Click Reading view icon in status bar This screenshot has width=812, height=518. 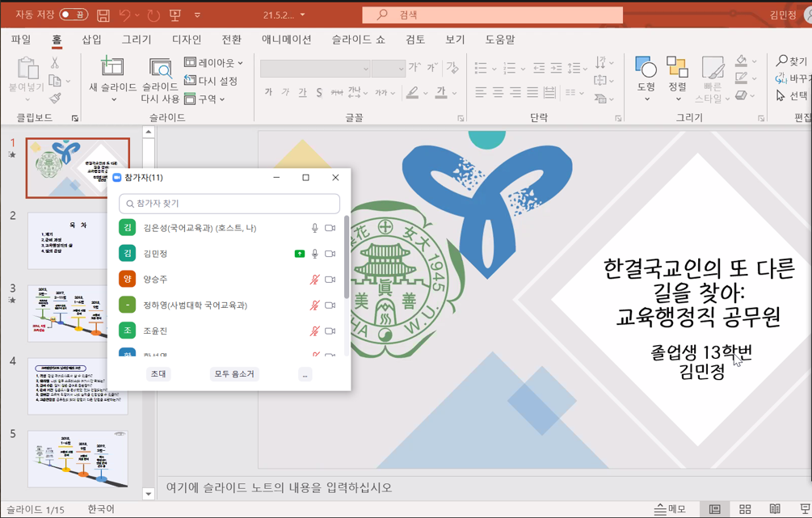(x=775, y=509)
